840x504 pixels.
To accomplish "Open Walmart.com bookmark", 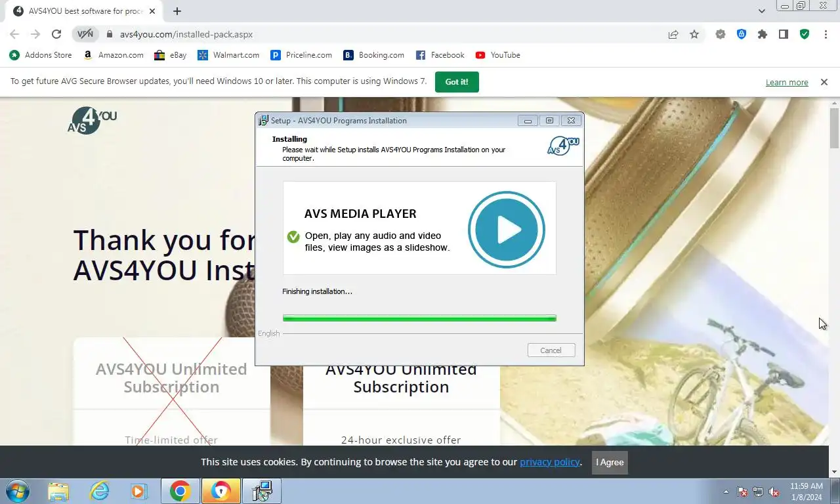I will 228,55.
